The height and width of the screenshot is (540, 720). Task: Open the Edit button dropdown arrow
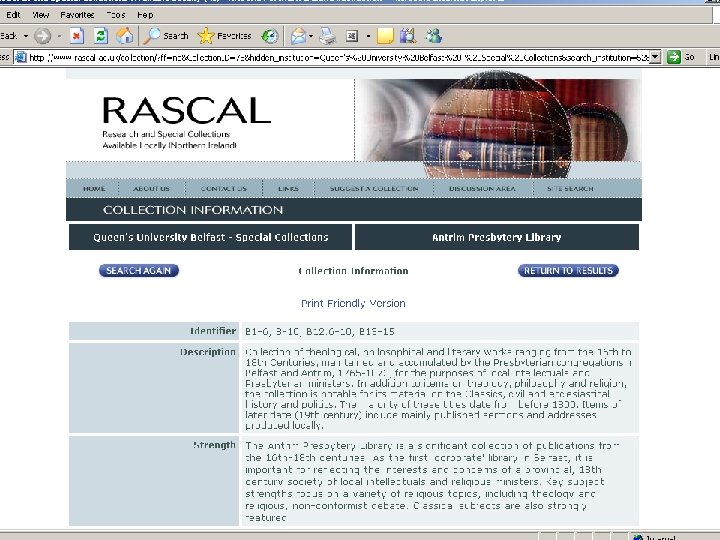pyautogui.click(x=368, y=36)
